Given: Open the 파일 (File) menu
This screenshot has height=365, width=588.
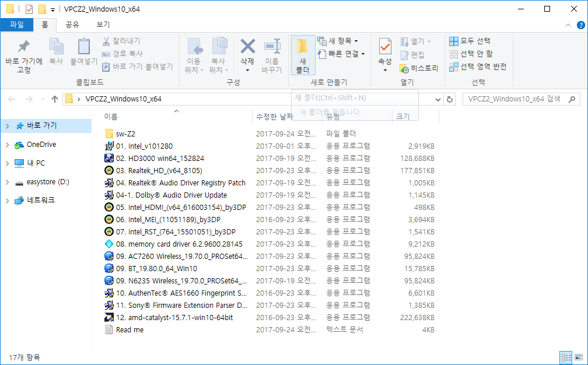Looking at the screenshot, I should click(x=17, y=24).
